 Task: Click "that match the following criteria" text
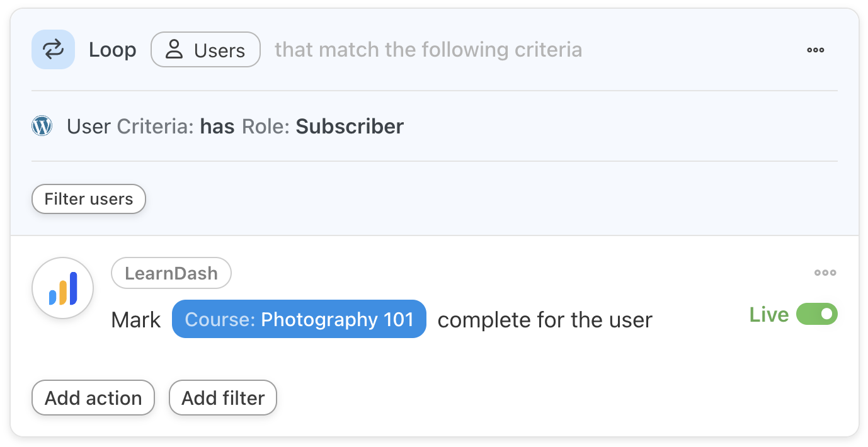pyautogui.click(x=428, y=50)
